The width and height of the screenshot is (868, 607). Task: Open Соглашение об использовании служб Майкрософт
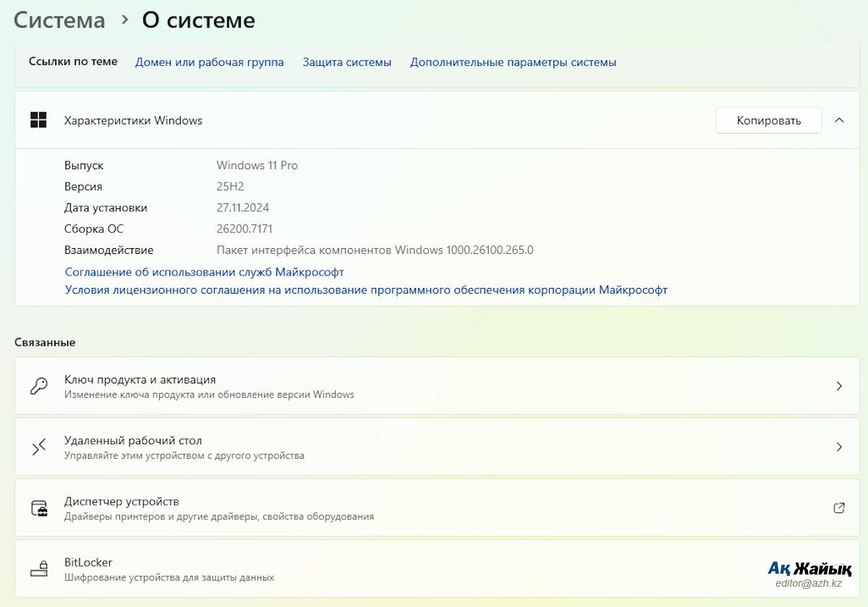[203, 271]
